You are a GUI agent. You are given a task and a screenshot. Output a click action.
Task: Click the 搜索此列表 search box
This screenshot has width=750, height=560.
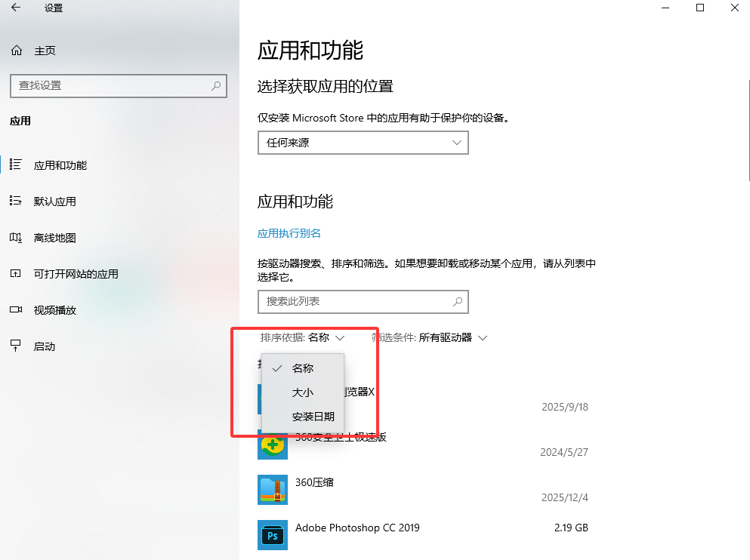point(363,302)
